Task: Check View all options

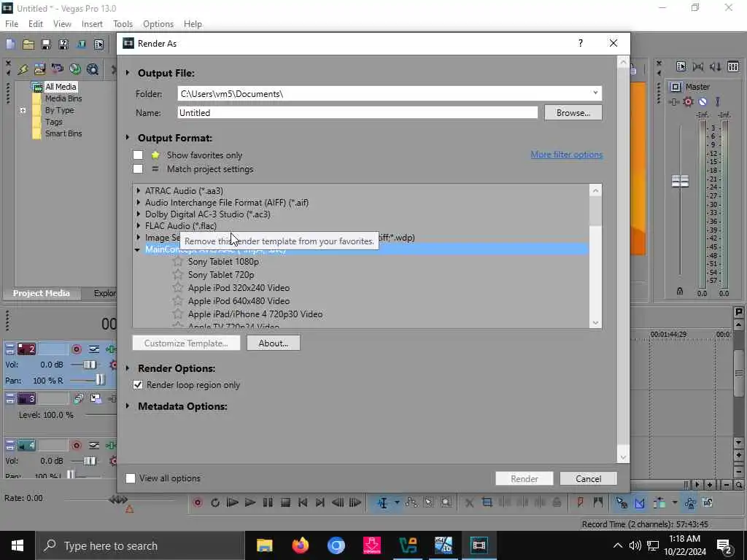Action: coord(131,478)
